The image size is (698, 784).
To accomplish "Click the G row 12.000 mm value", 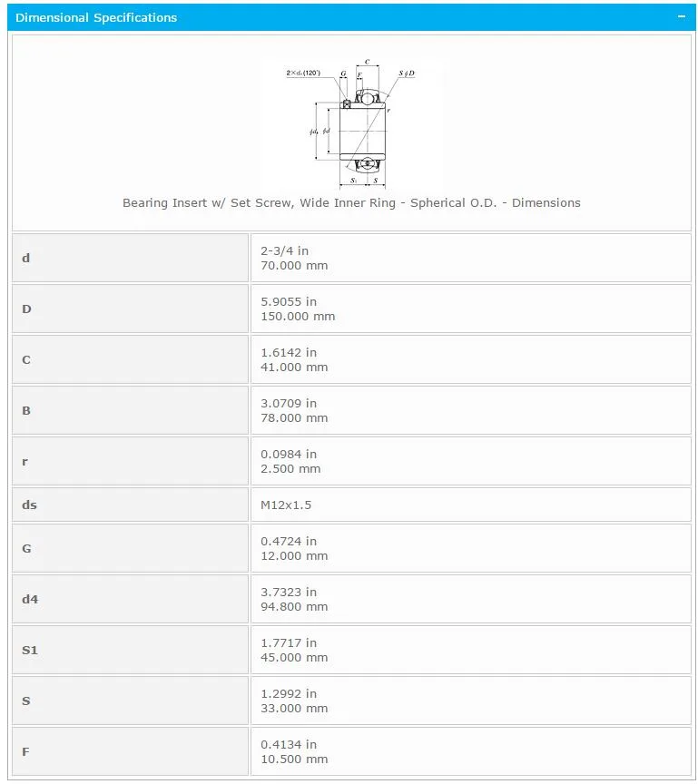I will (294, 556).
